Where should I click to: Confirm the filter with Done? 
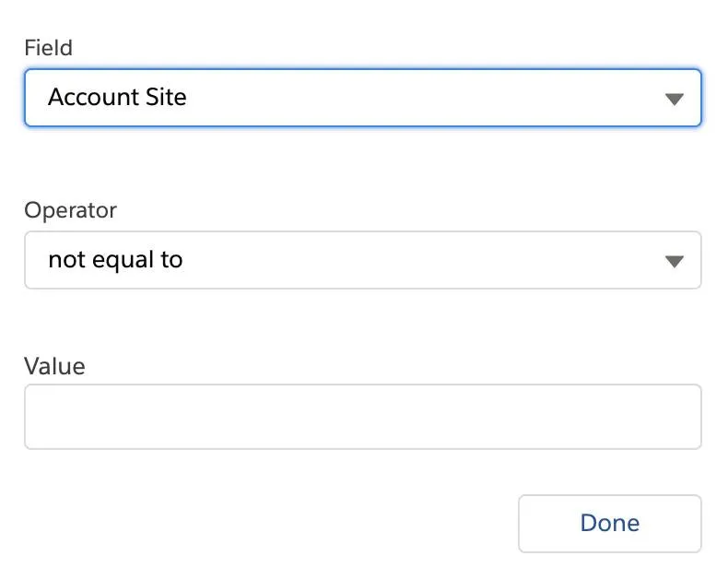tap(610, 524)
